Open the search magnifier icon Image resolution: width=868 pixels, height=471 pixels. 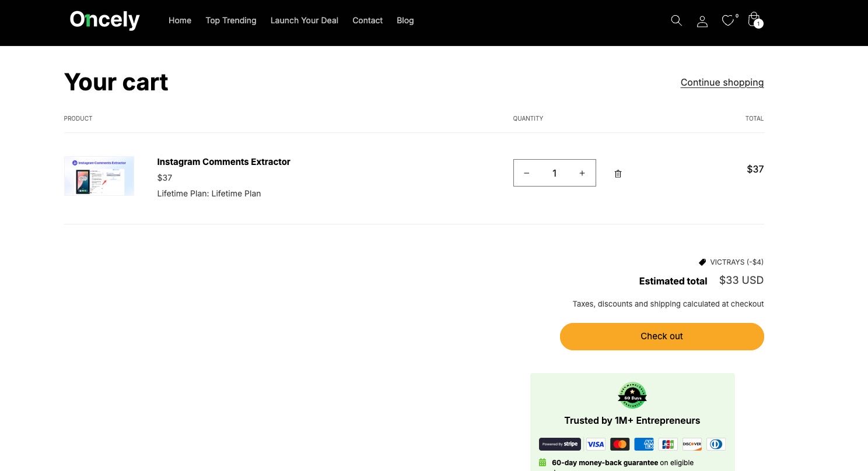click(x=676, y=20)
